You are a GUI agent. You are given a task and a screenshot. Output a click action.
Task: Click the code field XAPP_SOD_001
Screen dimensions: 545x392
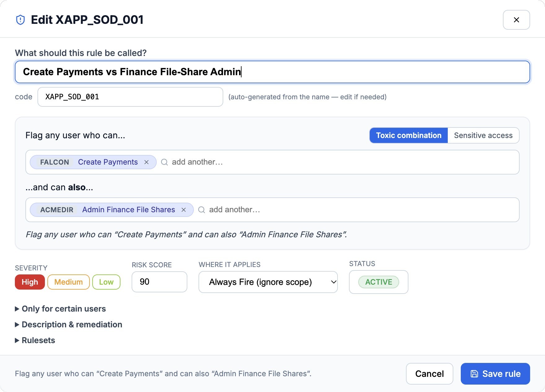(130, 97)
